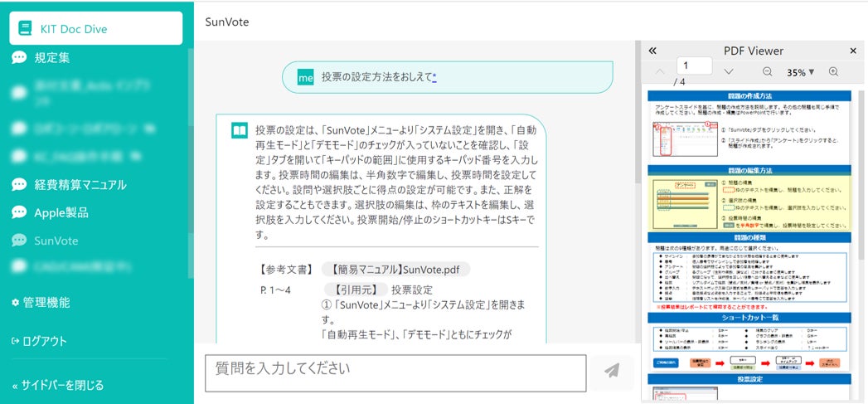Viewport: 868px width, 404px height.
Task: Click the P. 1～4 page reference
Action: pos(275,290)
